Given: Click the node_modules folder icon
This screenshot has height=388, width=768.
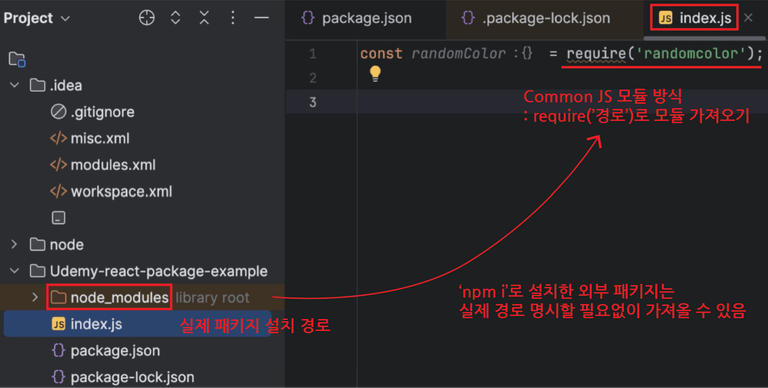Looking at the screenshot, I should (58, 297).
